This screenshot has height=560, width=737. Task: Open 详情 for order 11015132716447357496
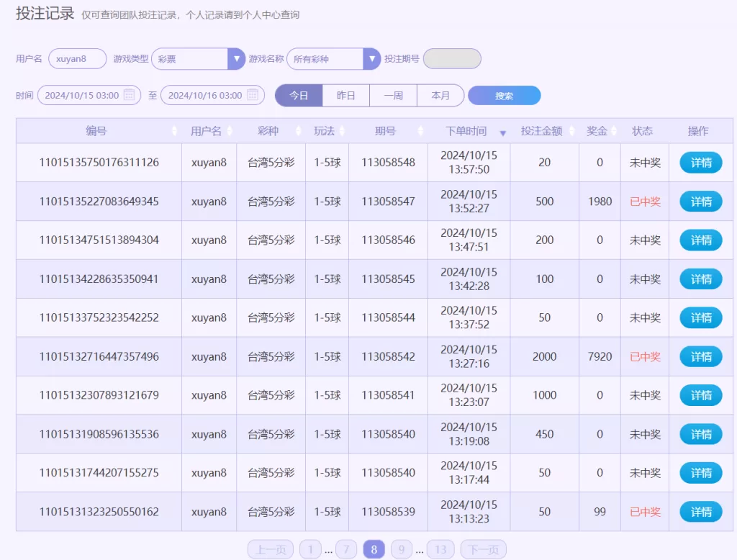point(701,357)
